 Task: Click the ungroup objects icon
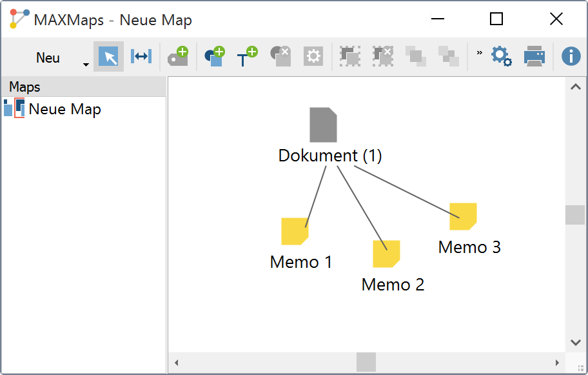tap(383, 56)
